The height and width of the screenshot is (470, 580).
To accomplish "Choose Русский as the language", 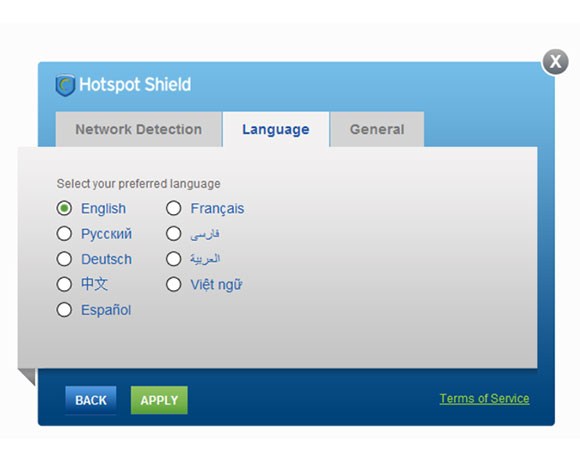I will pos(64,234).
